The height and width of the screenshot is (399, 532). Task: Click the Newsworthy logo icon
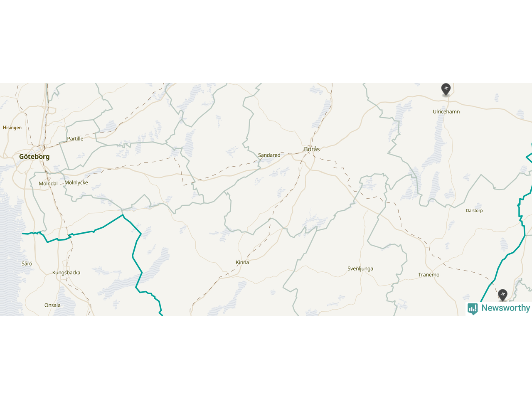pos(473,308)
